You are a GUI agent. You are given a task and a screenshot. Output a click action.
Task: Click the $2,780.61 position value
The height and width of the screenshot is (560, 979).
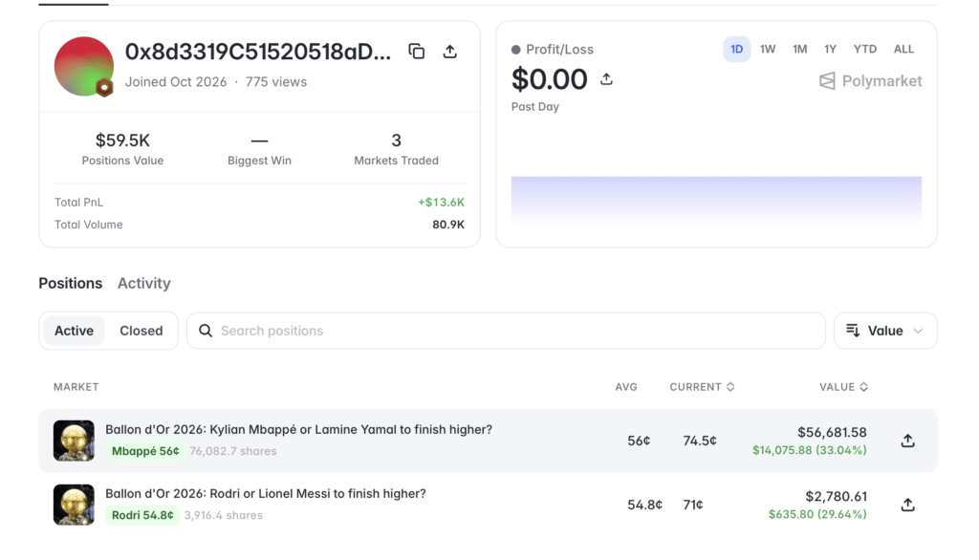[x=836, y=496]
